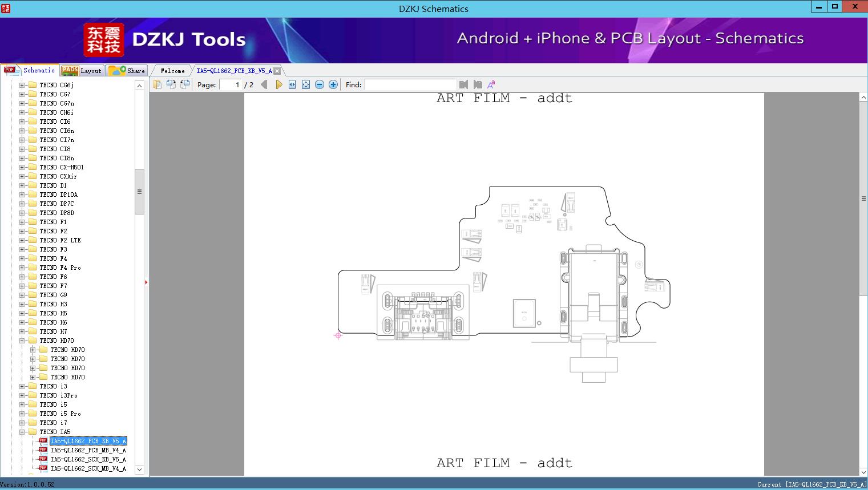
Task: Select the TECNO G9 tree item
Action: click(53, 295)
